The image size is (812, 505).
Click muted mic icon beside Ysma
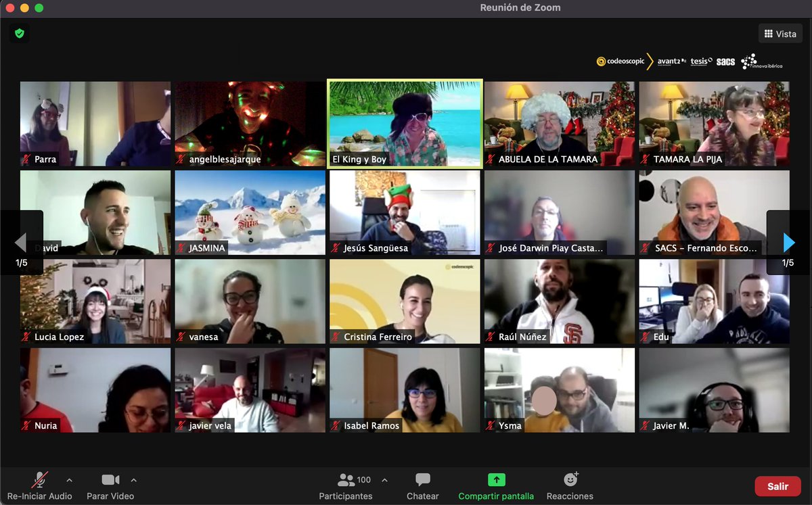491,425
